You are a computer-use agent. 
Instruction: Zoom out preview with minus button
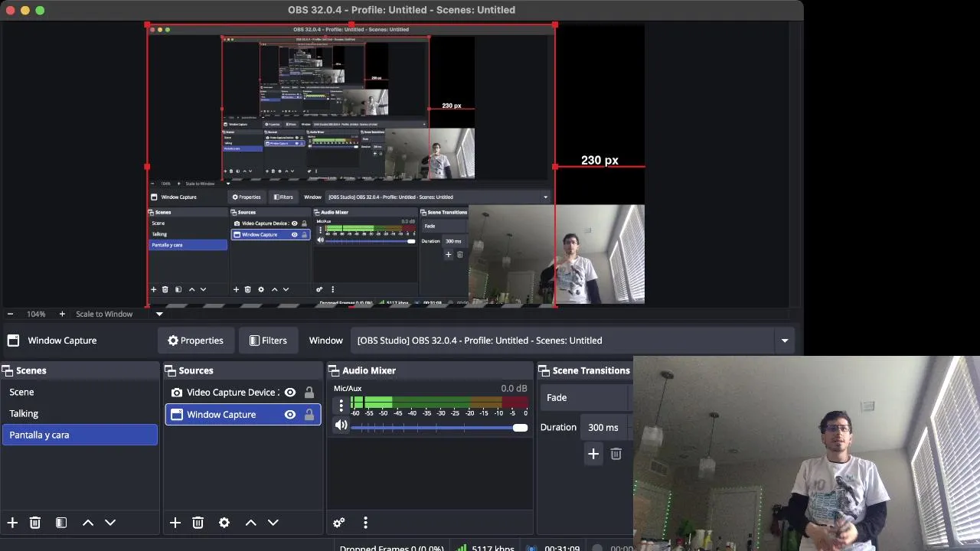(x=10, y=314)
